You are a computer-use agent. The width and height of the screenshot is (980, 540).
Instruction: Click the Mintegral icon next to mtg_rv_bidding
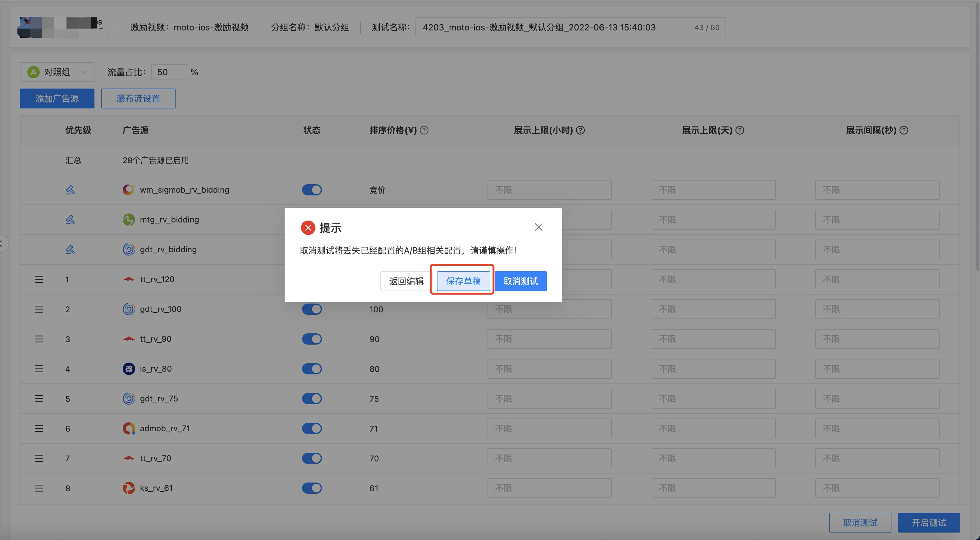128,220
